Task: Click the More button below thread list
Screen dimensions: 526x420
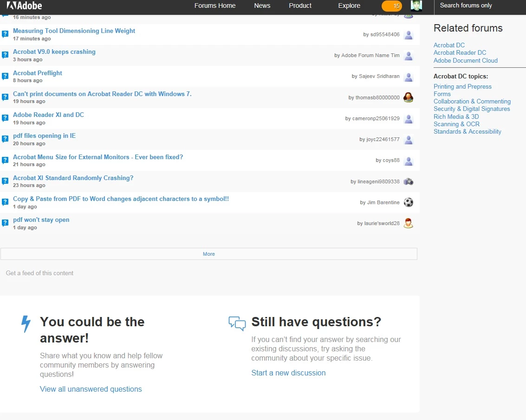Action: 208,254
